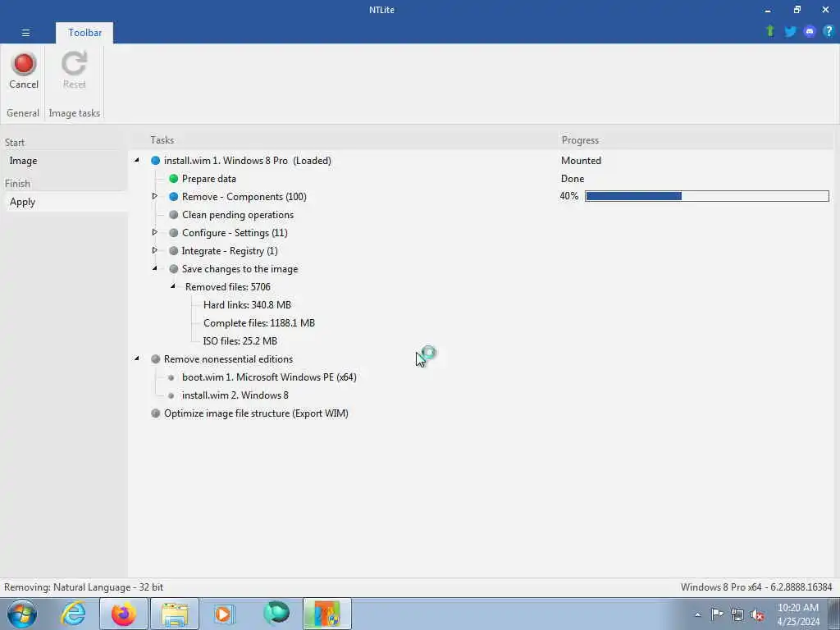Viewport: 840px width, 630px height.
Task: Click green status dot beside Prepare data
Action: pos(174,178)
